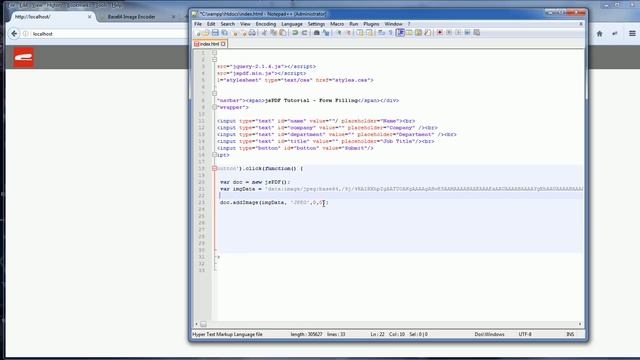Viewport: 640px width, 360px height.
Task: Print the document via the printer icon
Action: (252, 33)
